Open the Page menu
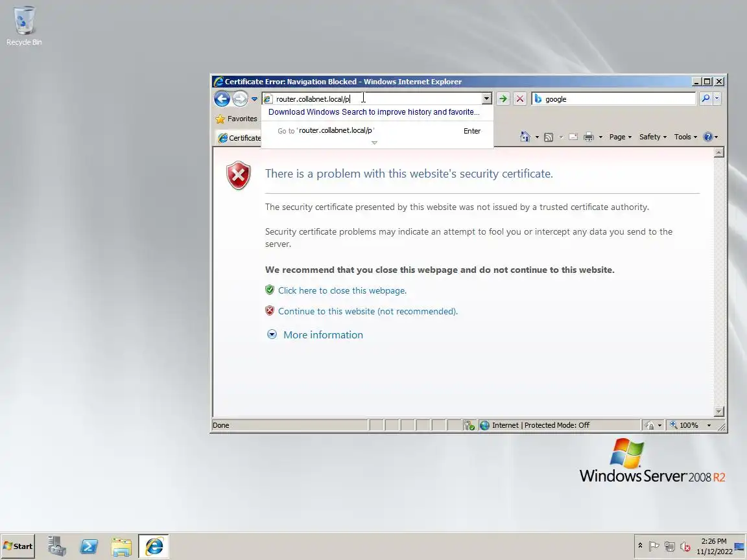This screenshot has width=747, height=560. click(x=621, y=137)
